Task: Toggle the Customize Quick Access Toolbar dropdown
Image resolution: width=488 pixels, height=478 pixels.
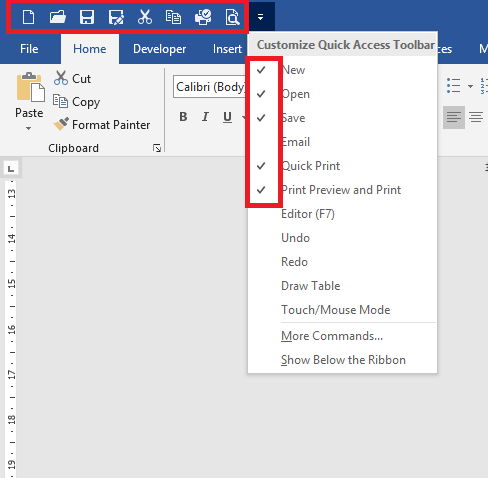Action: click(x=261, y=17)
